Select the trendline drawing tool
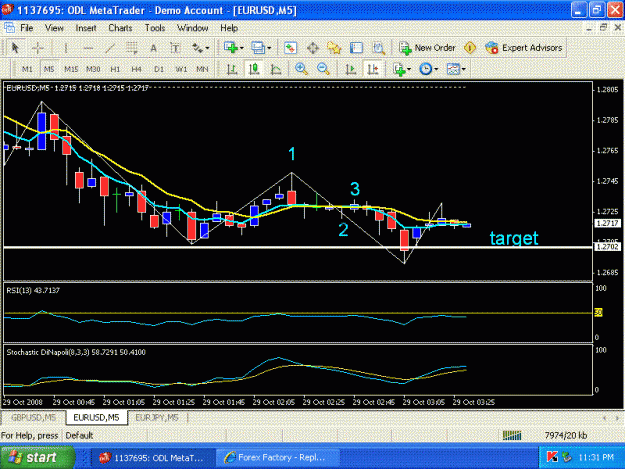 [110, 49]
